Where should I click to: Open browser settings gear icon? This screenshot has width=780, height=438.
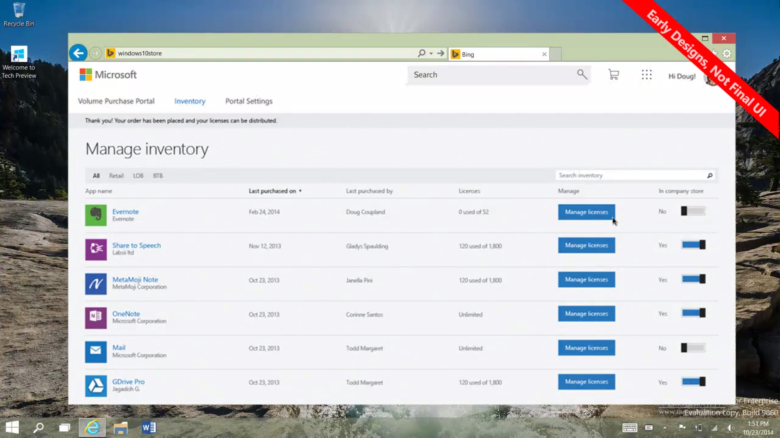[727, 53]
